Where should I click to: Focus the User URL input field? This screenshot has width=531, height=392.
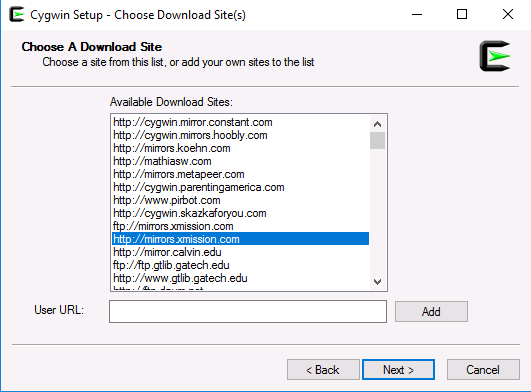tap(248, 311)
